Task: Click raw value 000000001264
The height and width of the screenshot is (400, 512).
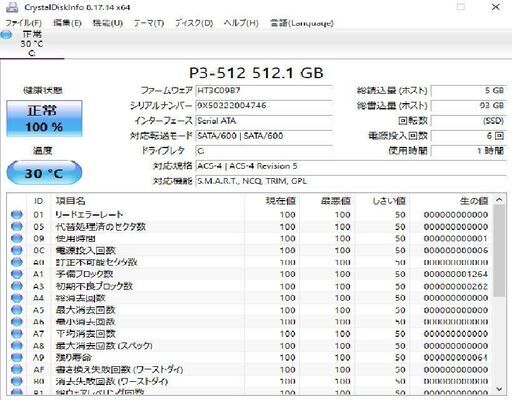Action: click(x=456, y=274)
